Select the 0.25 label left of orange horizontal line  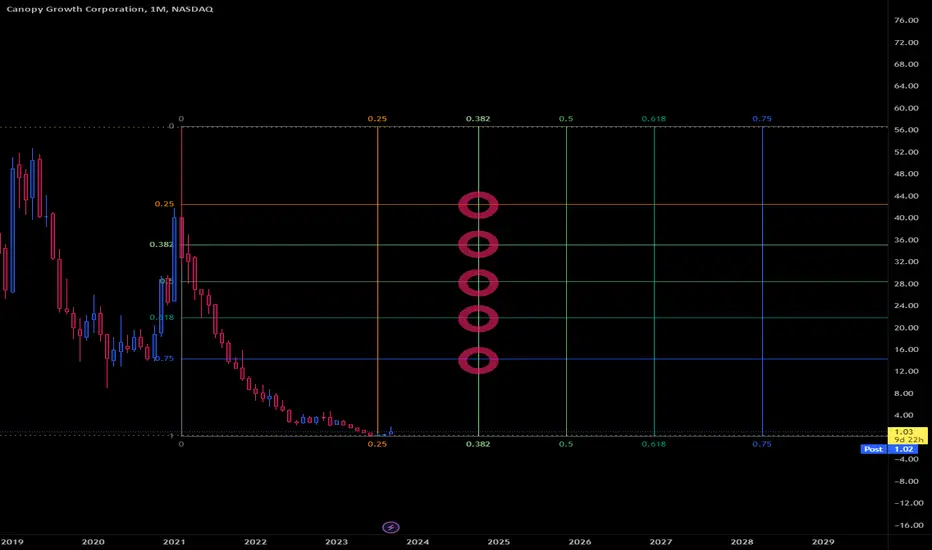[x=164, y=204]
